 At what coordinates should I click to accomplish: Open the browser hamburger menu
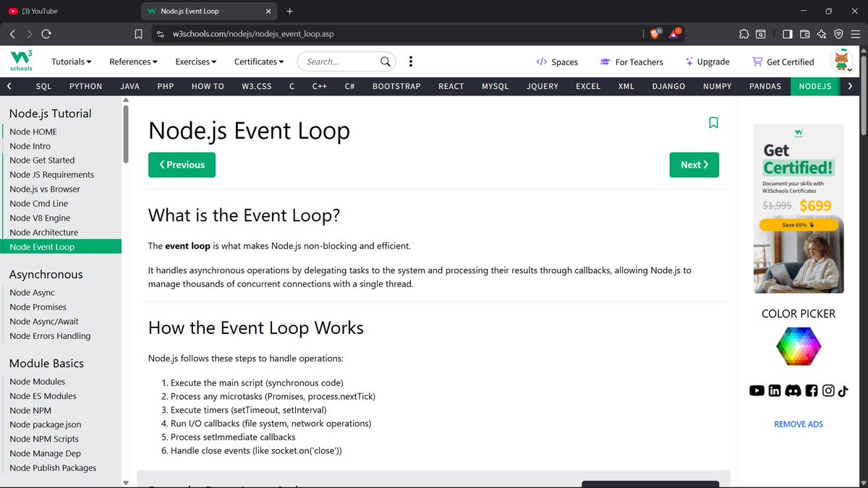[856, 34]
